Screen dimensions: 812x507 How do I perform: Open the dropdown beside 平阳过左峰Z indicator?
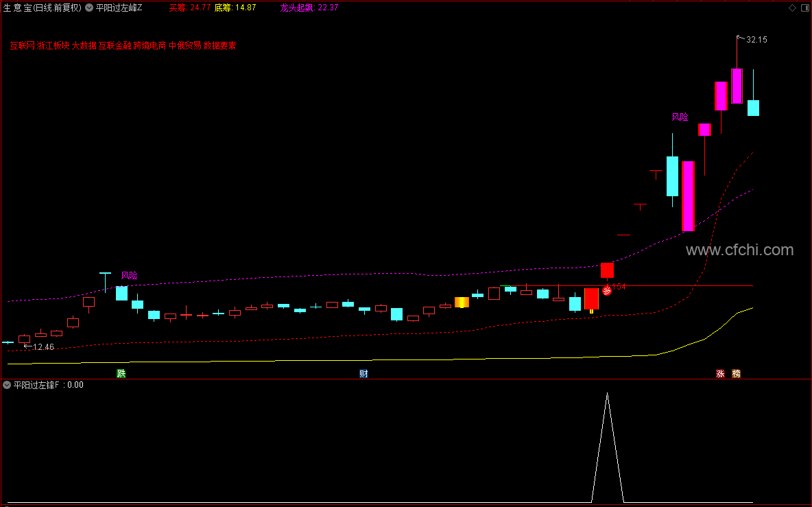(x=89, y=8)
